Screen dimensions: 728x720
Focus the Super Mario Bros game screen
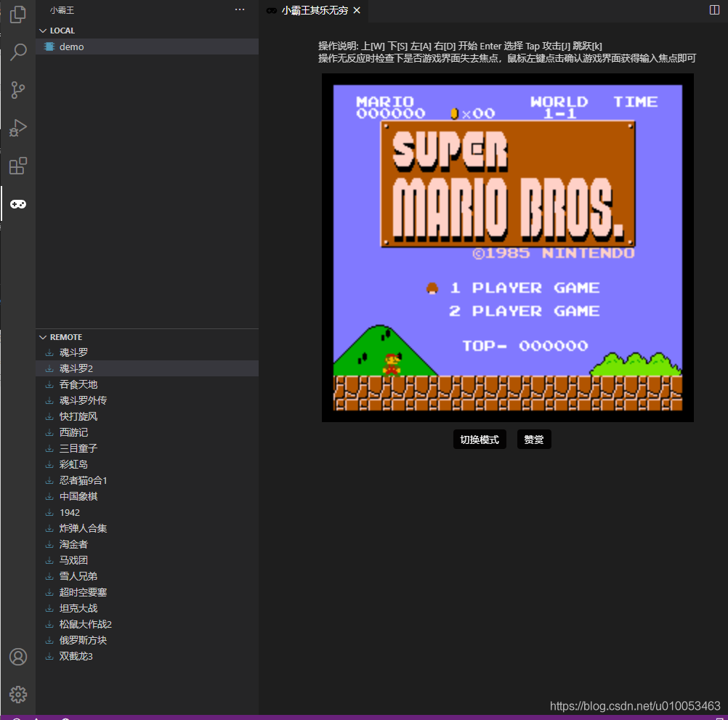pyautogui.click(x=507, y=248)
